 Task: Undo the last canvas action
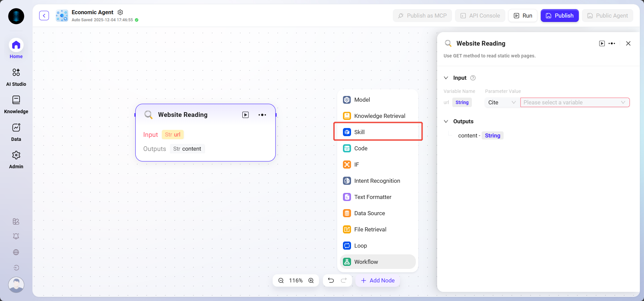(331, 280)
